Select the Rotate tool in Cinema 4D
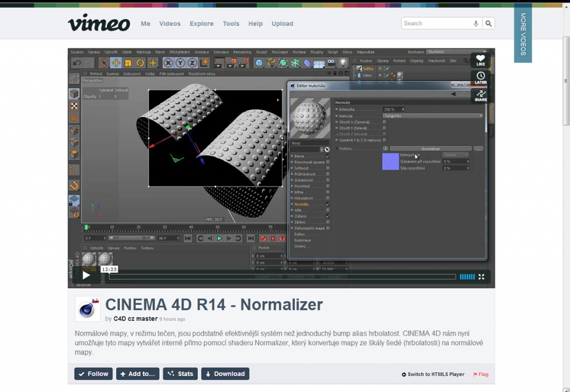 tap(140, 63)
